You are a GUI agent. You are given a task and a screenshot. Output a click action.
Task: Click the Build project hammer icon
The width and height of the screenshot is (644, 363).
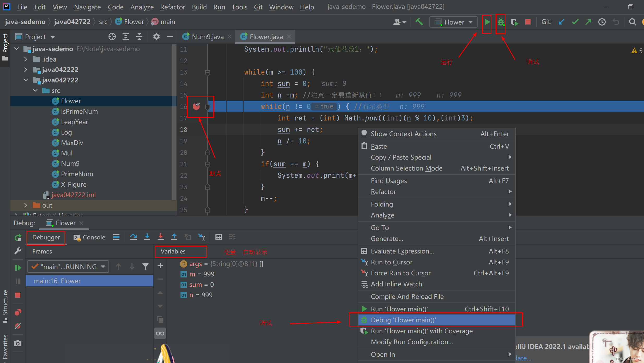click(x=419, y=22)
